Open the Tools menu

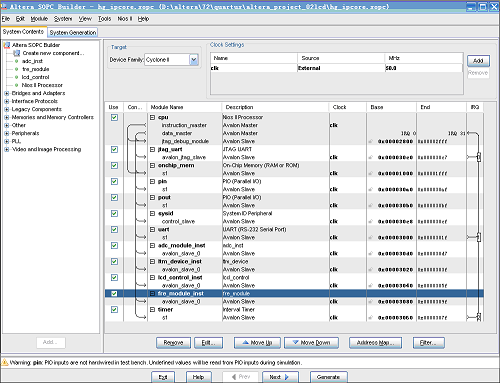(x=104, y=19)
